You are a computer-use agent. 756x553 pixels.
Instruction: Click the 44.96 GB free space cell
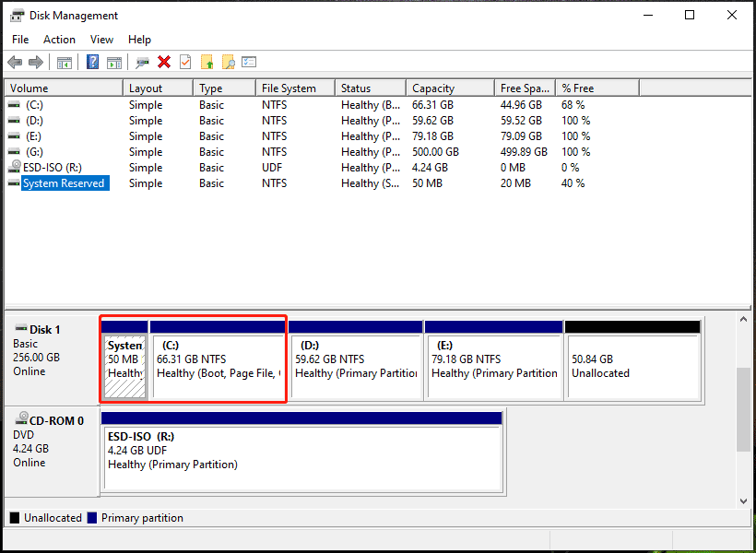[521, 105]
